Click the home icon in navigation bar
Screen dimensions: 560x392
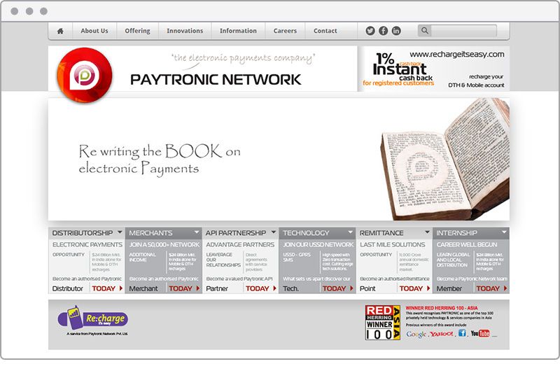[x=60, y=31]
